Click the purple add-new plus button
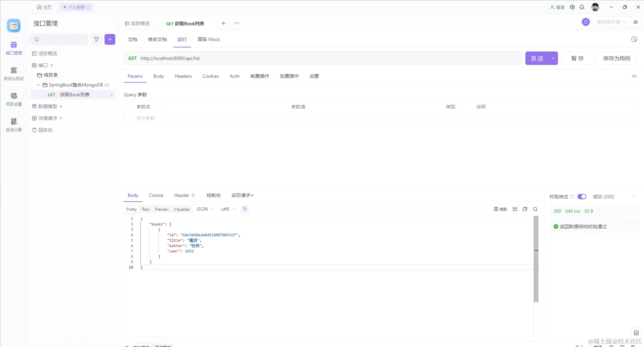Viewport: 644px width, 347px height. click(x=110, y=39)
